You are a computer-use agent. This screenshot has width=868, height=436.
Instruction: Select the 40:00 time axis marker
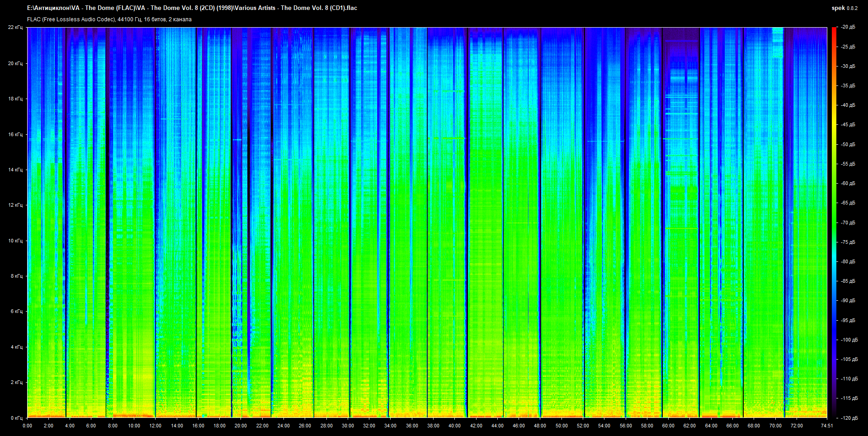click(454, 426)
